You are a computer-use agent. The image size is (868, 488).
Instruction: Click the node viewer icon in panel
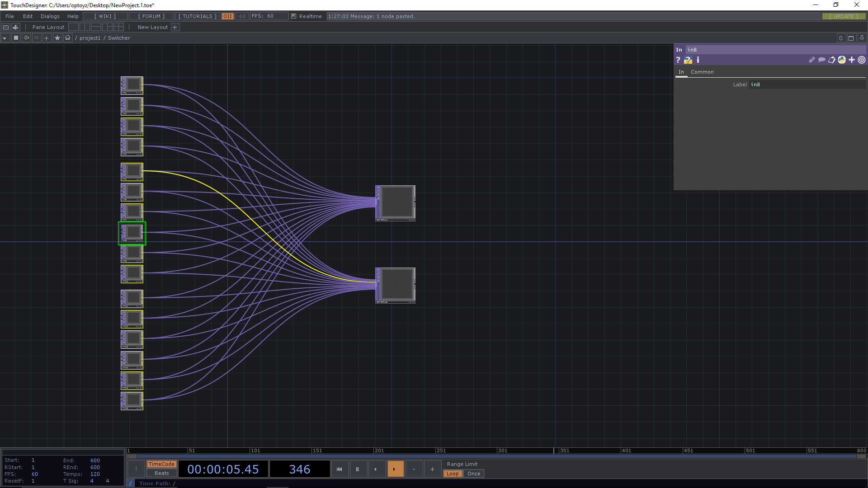863,60
